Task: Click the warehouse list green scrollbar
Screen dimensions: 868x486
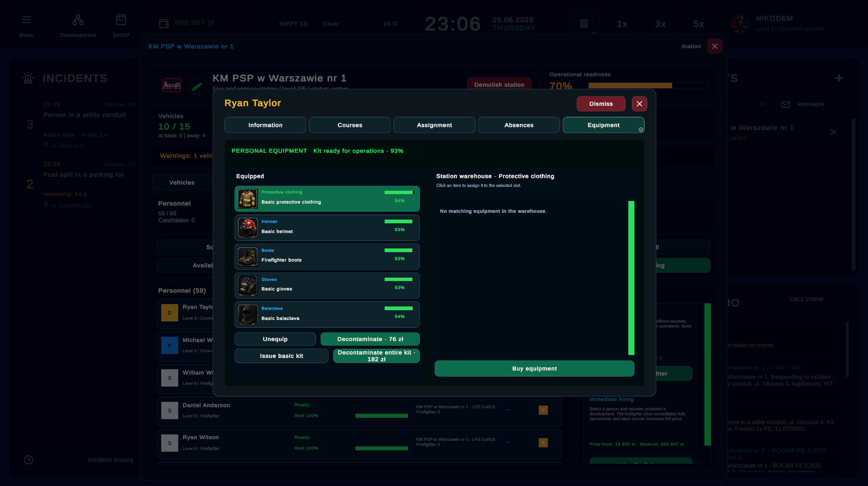Action: [x=631, y=278]
